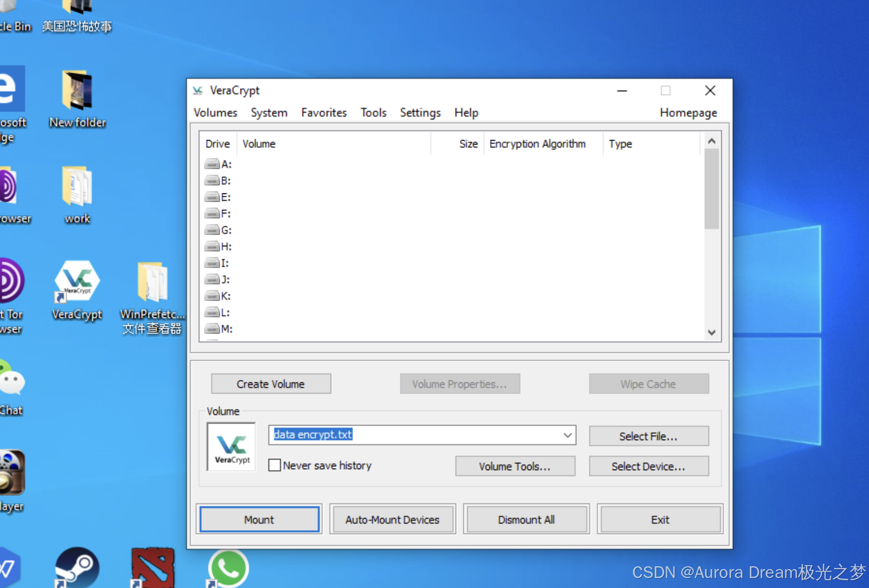Sort by Drive column header
Screen dimensions: 869x588
click(218, 144)
